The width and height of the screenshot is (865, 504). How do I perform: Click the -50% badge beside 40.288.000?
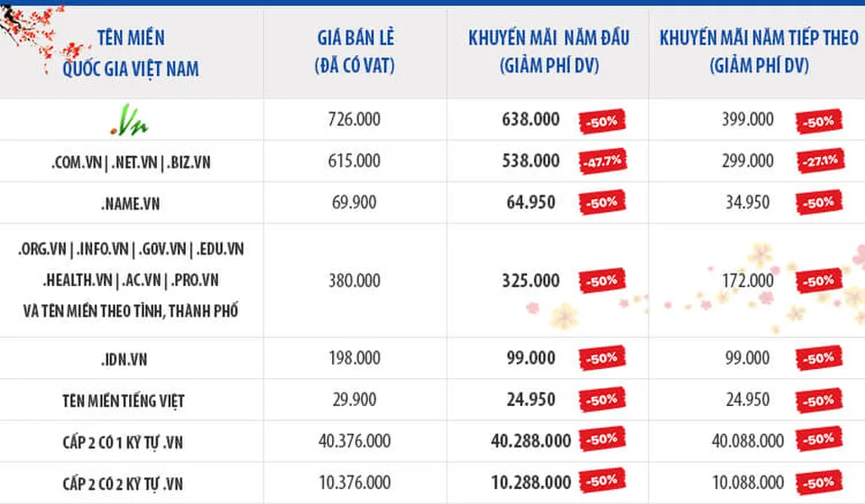(x=601, y=439)
